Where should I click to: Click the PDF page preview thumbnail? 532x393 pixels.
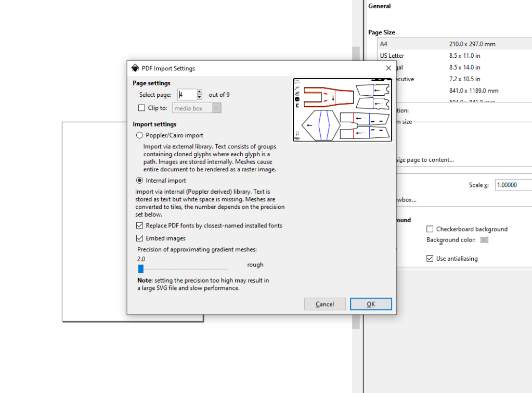pos(342,110)
